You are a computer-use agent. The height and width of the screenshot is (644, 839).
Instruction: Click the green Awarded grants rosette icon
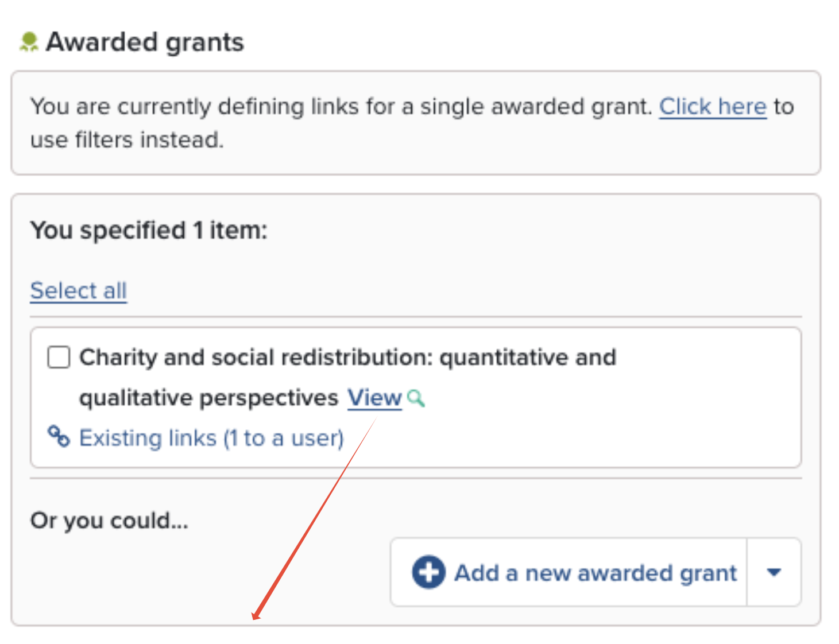tap(29, 42)
